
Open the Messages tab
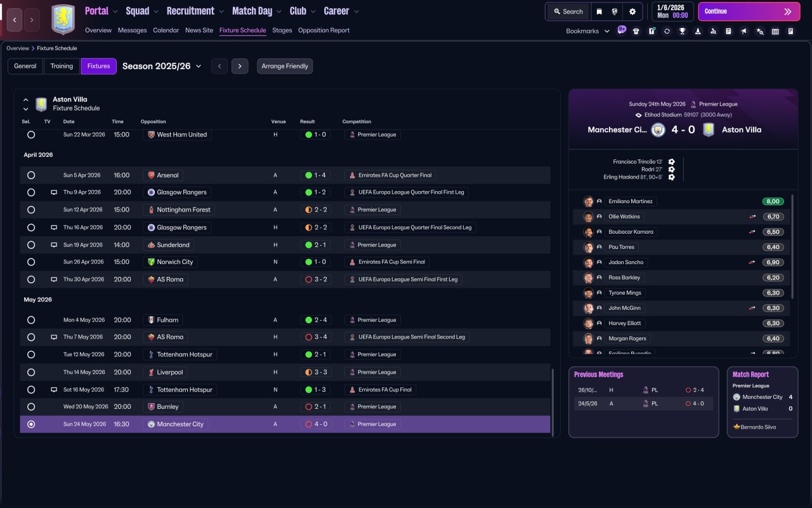(132, 30)
